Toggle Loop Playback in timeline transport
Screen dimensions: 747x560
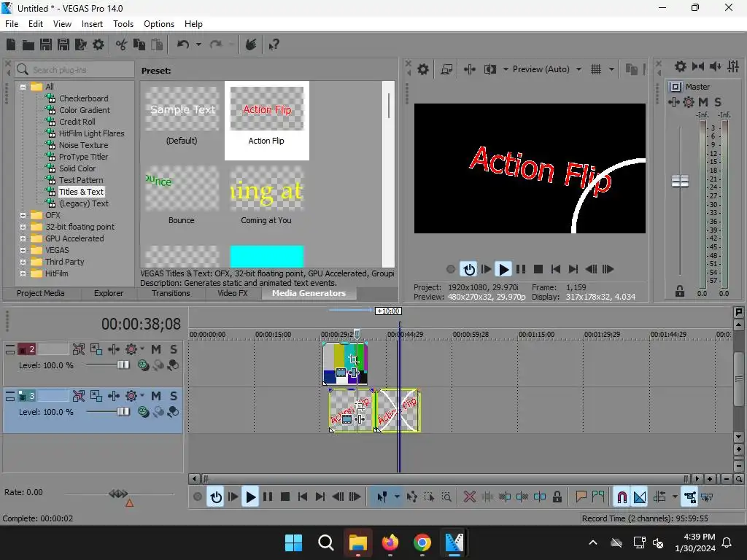click(216, 497)
